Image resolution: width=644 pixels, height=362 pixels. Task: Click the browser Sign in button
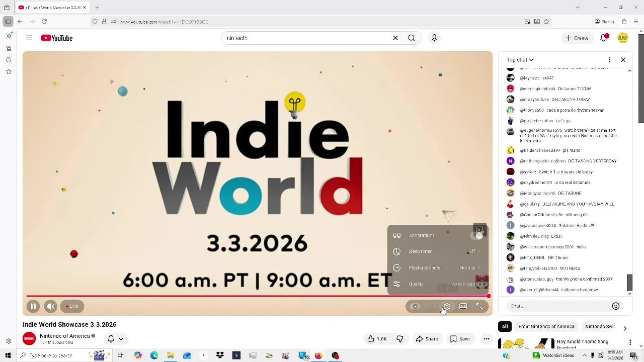(x=604, y=22)
